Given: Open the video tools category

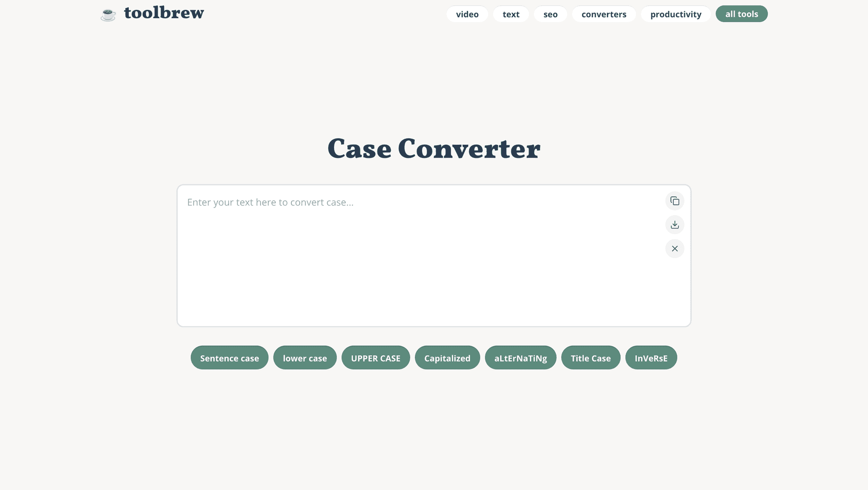Looking at the screenshot, I should [x=467, y=14].
